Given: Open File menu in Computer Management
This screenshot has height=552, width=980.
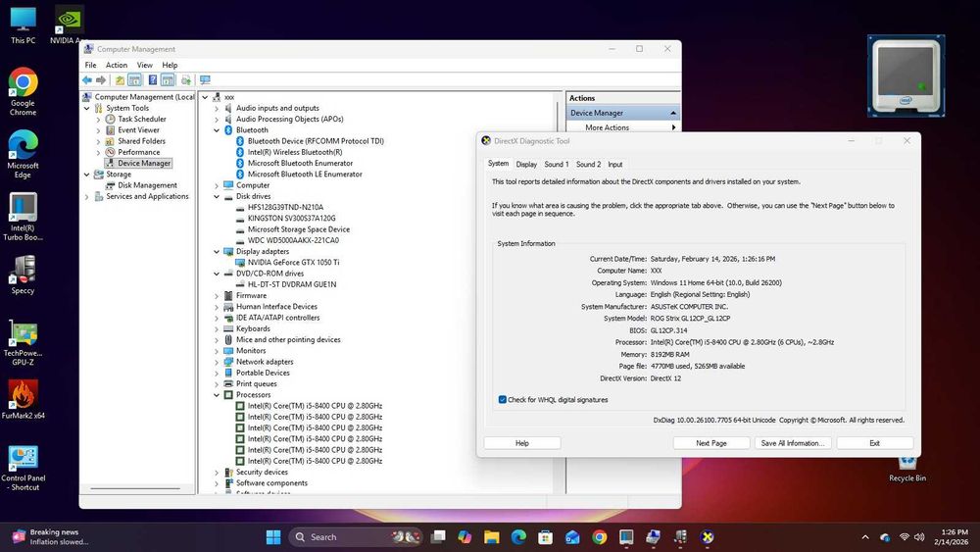Looking at the screenshot, I should pos(90,65).
